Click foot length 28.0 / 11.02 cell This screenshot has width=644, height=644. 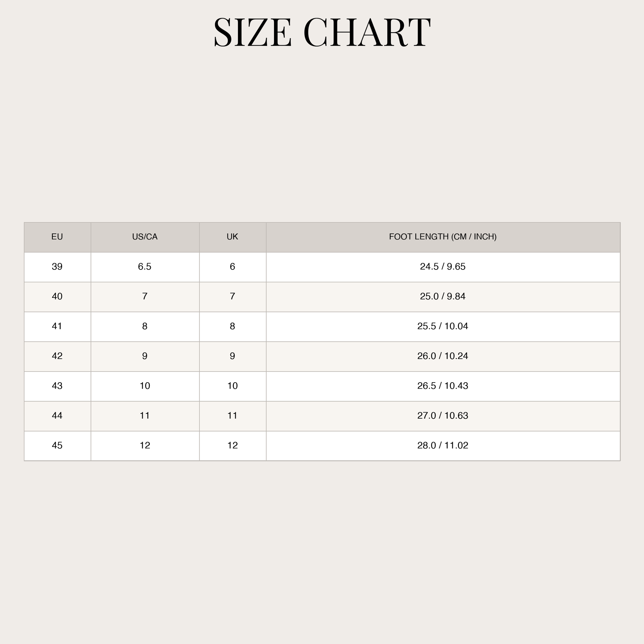pos(443,446)
